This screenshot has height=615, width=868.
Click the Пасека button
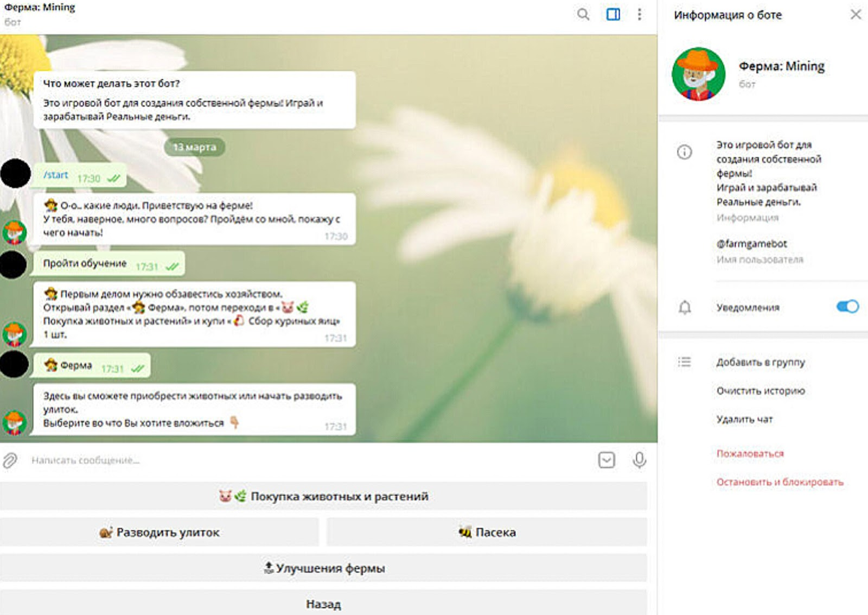click(x=487, y=532)
